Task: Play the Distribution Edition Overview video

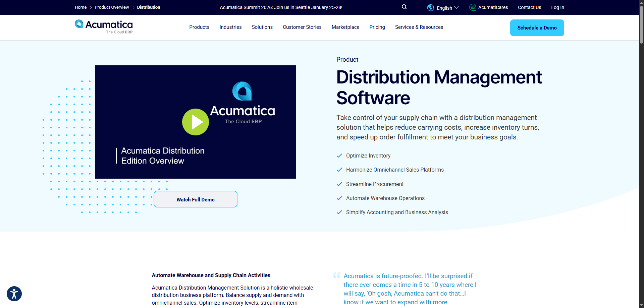Action: [196, 122]
